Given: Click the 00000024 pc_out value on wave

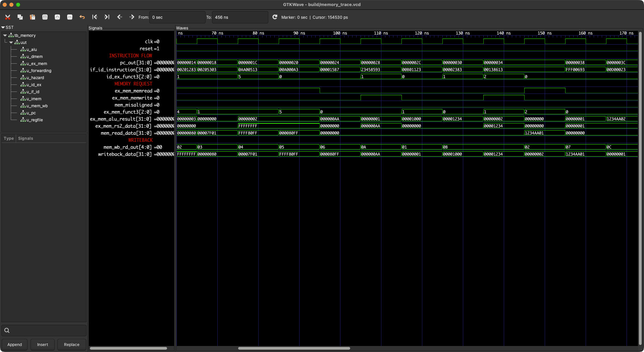Looking at the screenshot, I should pos(330,63).
